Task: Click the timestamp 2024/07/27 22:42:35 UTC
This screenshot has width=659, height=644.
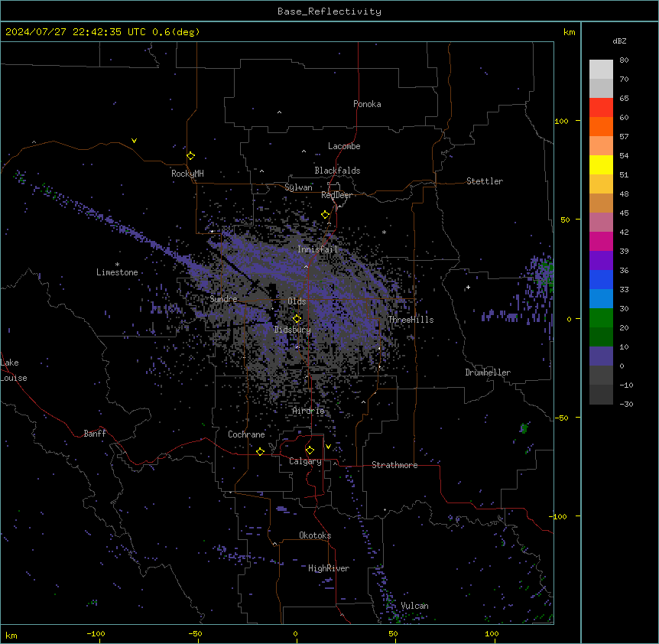Action: point(76,32)
